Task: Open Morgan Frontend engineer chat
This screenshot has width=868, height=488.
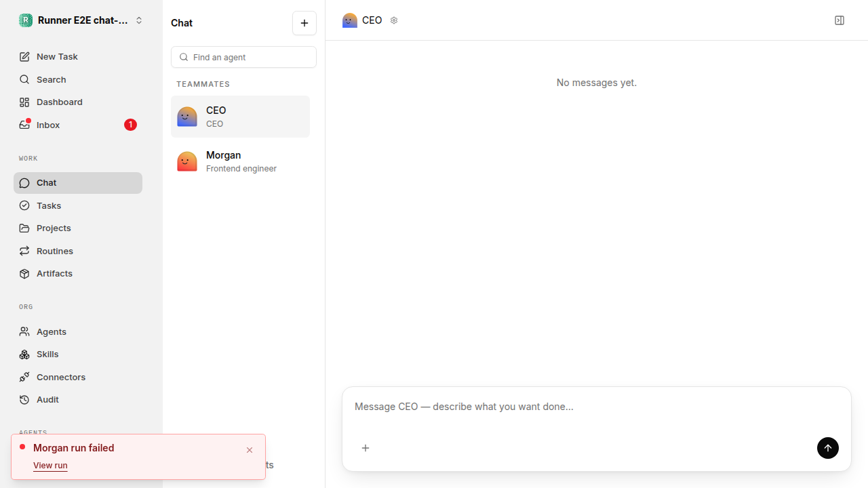Action: coord(240,161)
